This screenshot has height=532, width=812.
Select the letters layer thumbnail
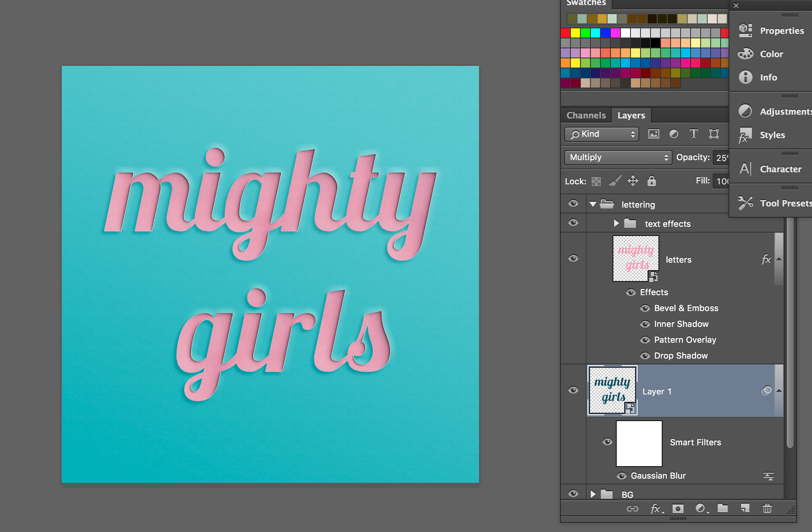tap(635, 258)
